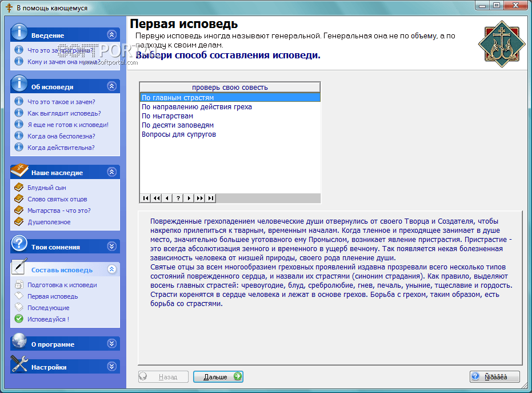Go to previous record in navigator
The width and height of the screenshot is (532, 393).
pyautogui.click(x=167, y=199)
